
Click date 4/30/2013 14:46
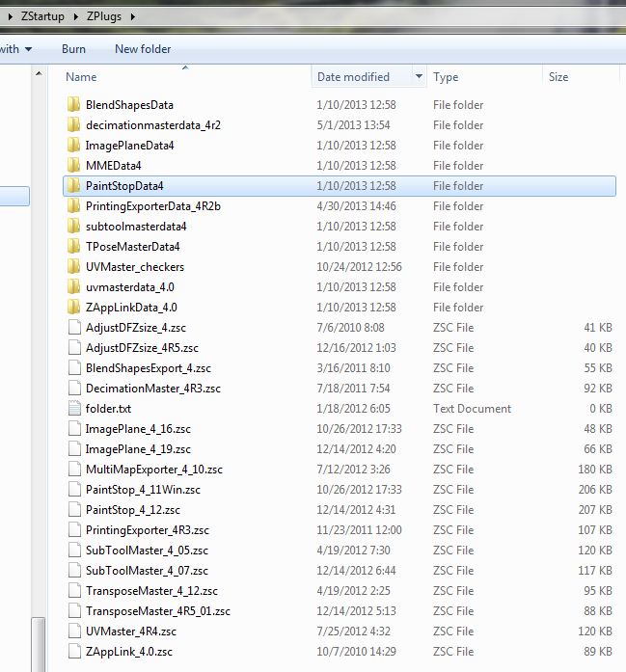pos(356,206)
